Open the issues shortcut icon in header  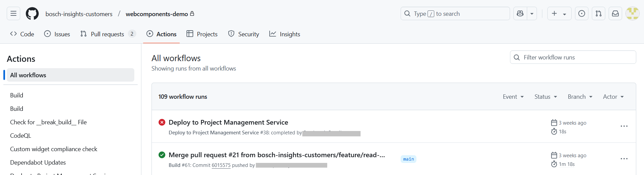pyautogui.click(x=581, y=13)
